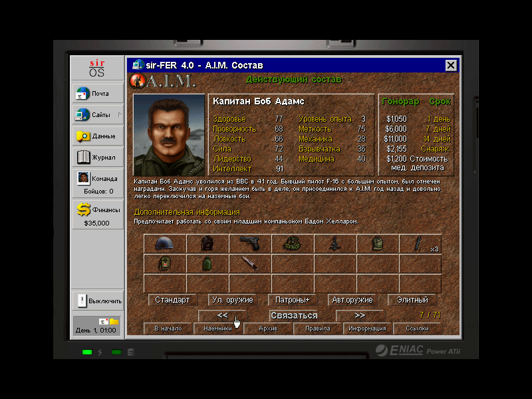532x399 pixels.
Task: Open the Правила policies page
Action: [x=318, y=329]
